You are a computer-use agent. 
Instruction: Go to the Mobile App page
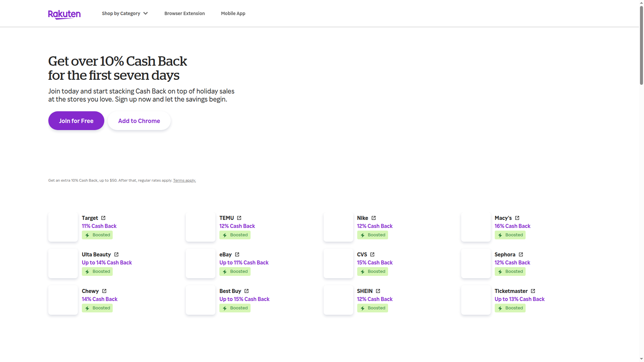click(233, 13)
